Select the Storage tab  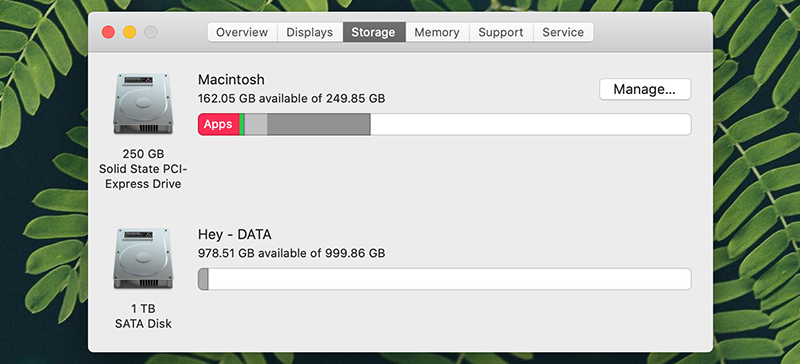pos(374,32)
